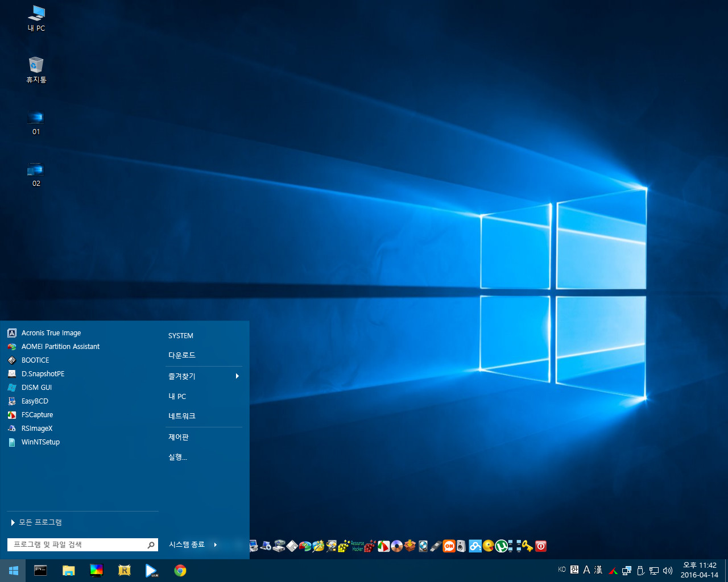This screenshot has height=582, width=728.
Task: Click the 漢 Hanja conversion button
Action: click(598, 569)
